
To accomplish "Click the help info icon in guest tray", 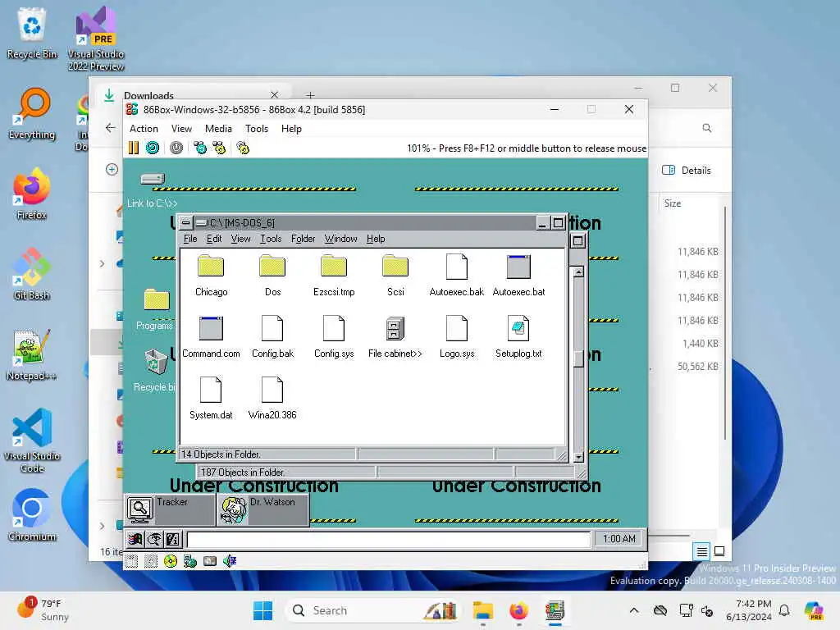I will [x=173, y=539].
